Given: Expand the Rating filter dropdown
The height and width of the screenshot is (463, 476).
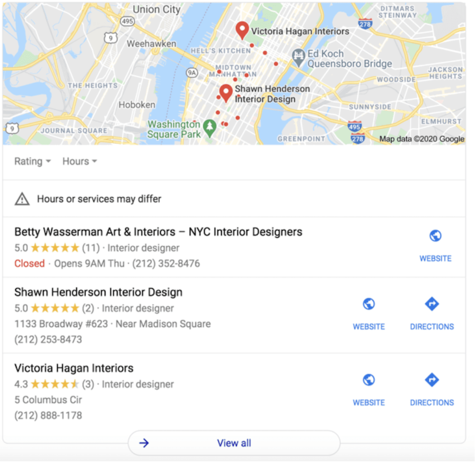Looking at the screenshot, I should 32,161.
